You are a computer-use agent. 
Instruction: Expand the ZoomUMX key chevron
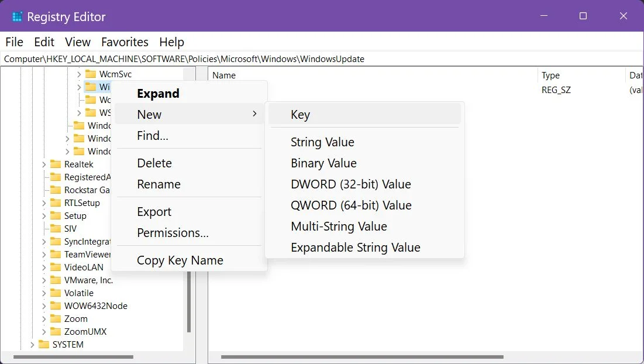[x=44, y=332]
